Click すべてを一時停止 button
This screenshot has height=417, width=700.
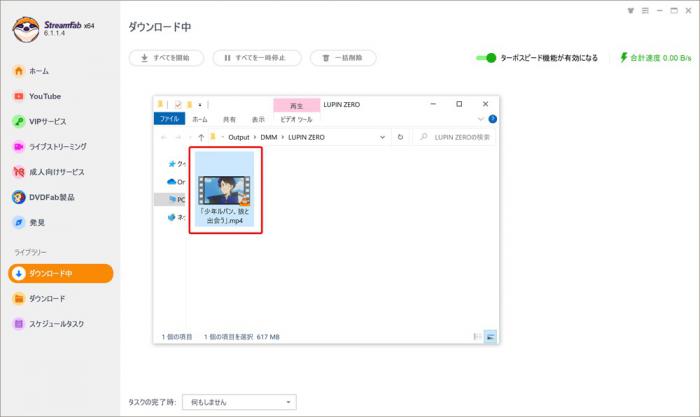[x=257, y=58]
